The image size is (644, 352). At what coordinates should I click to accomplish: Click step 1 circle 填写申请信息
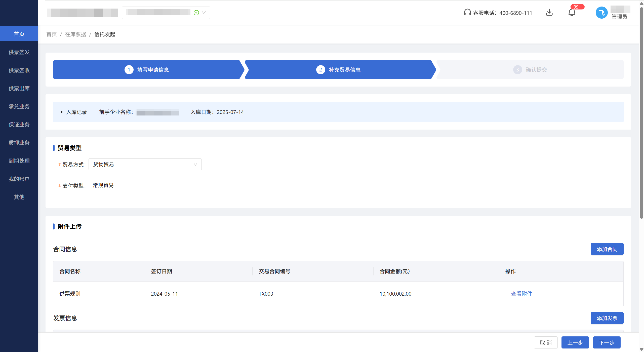coord(129,70)
